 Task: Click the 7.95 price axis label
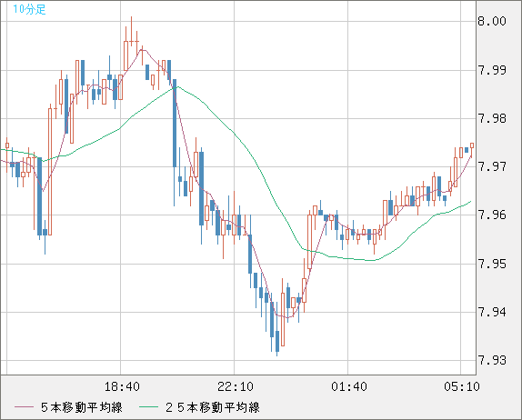coord(492,264)
